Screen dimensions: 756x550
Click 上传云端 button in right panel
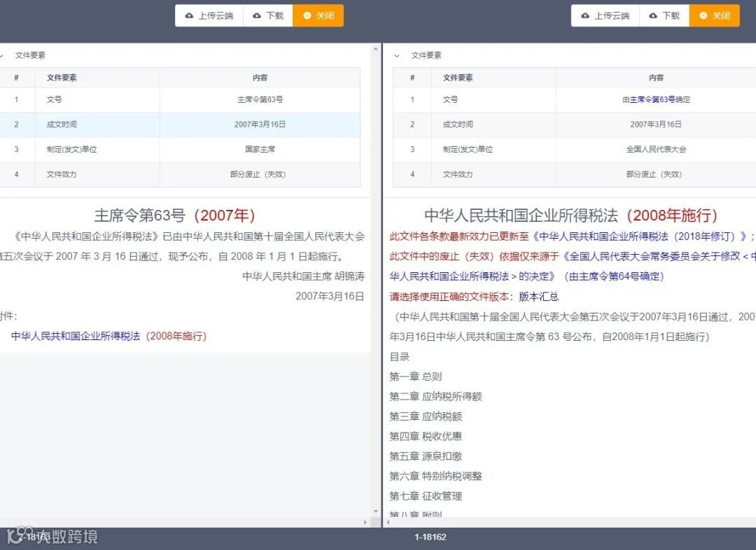[605, 15]
